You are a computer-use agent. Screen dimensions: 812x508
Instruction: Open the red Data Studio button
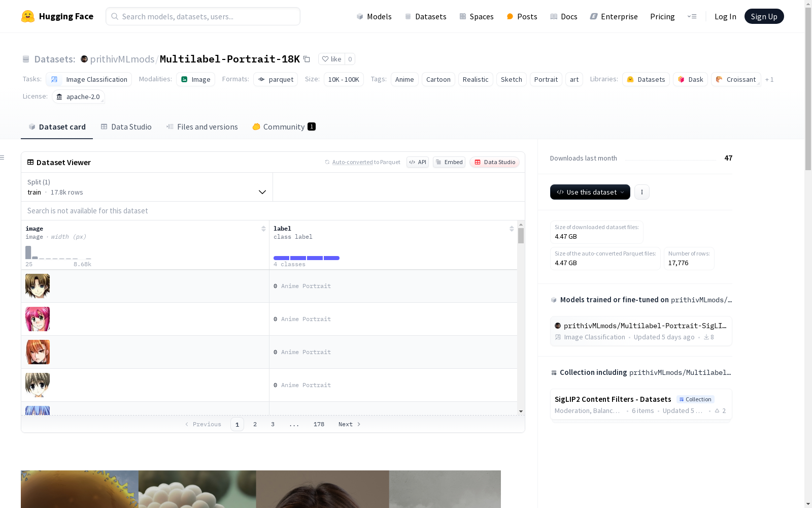(x=495, y=162)
